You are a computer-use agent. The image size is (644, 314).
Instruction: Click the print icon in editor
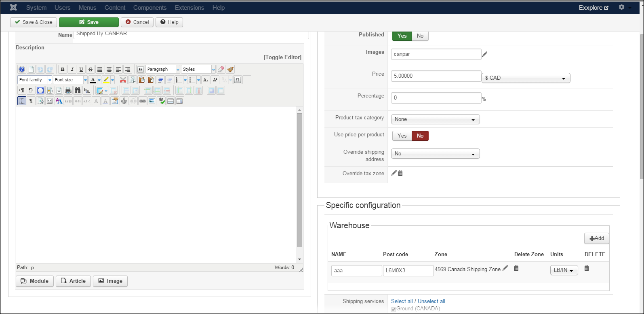68,90
